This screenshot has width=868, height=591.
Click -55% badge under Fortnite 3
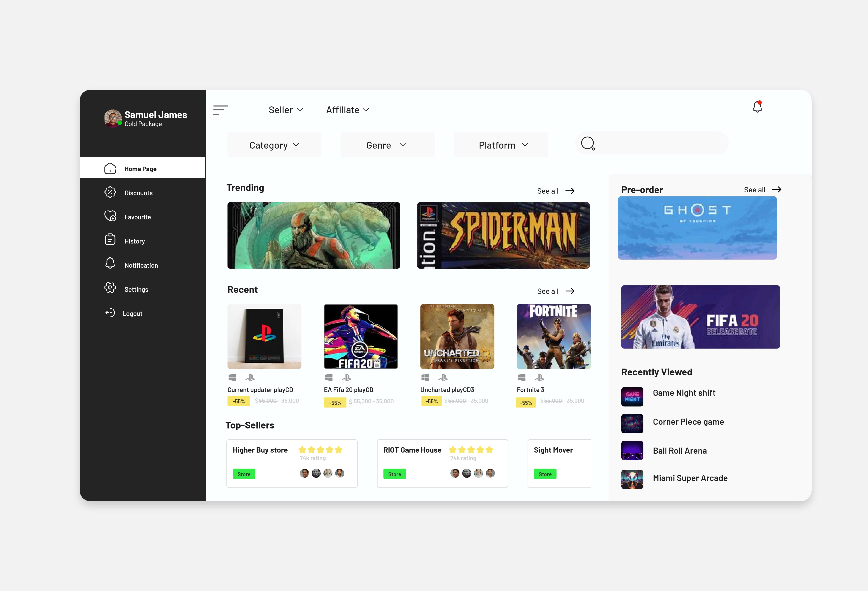[x=526, y=403]
